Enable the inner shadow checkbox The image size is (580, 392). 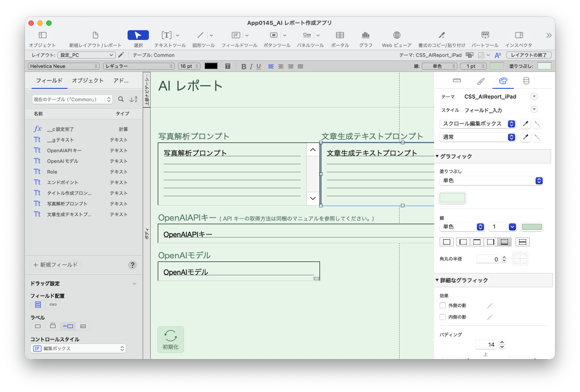point(442,317)
